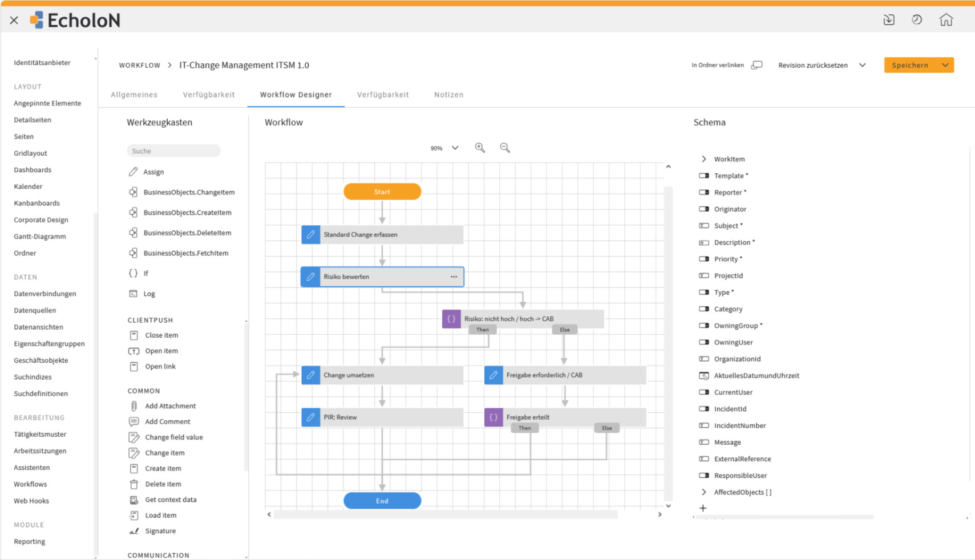
Task: Select the Add Attachment paperclip icon
Action: pyautogui.click(x=134, y=406)
